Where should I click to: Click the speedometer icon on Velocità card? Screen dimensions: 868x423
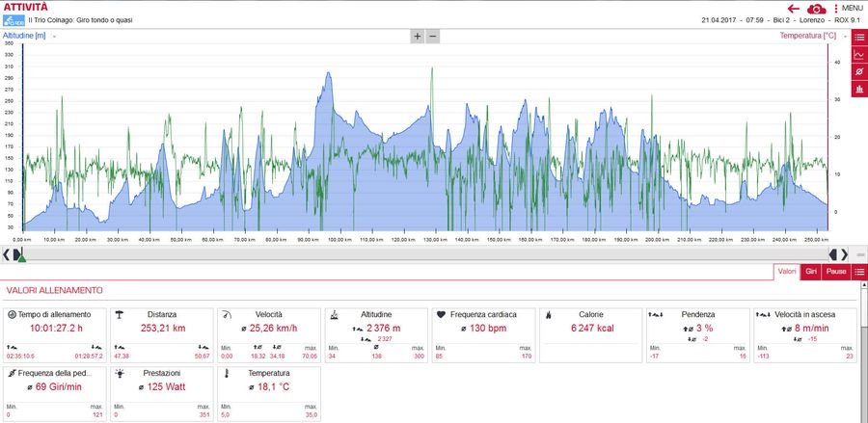227,314
